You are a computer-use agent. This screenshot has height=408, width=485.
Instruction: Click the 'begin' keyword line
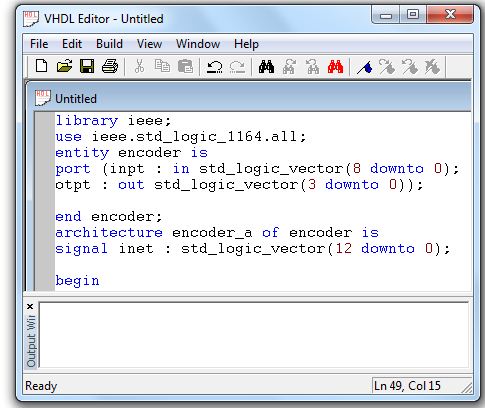77,281
